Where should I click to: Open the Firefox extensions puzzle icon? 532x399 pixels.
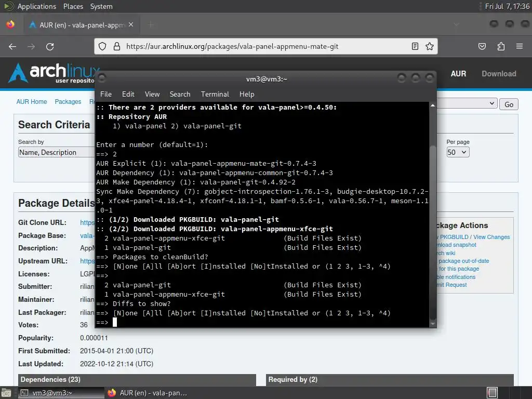(x=501, y=46)
